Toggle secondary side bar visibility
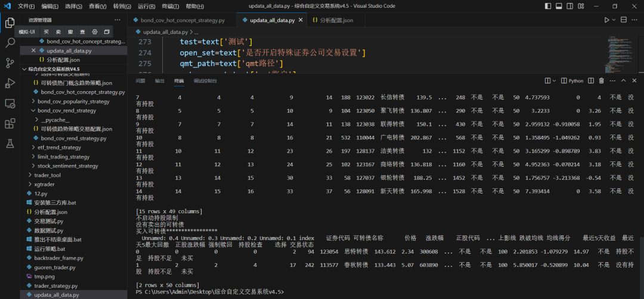 tap(570, 6)
